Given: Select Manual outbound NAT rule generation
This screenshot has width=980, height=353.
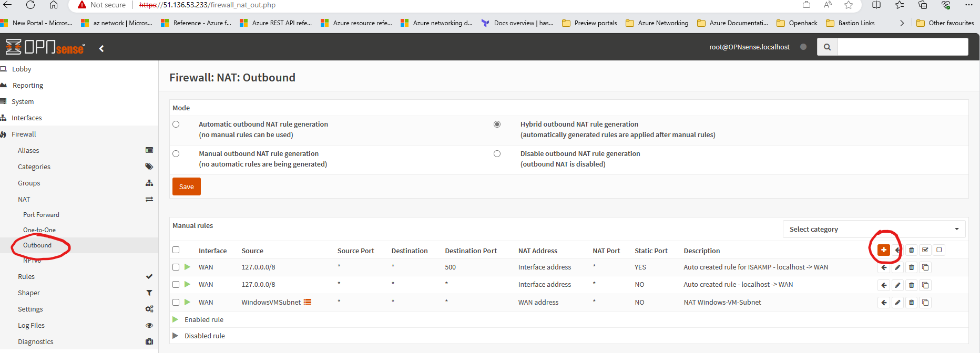Looking at the screenshot, I should click(176, 154).
